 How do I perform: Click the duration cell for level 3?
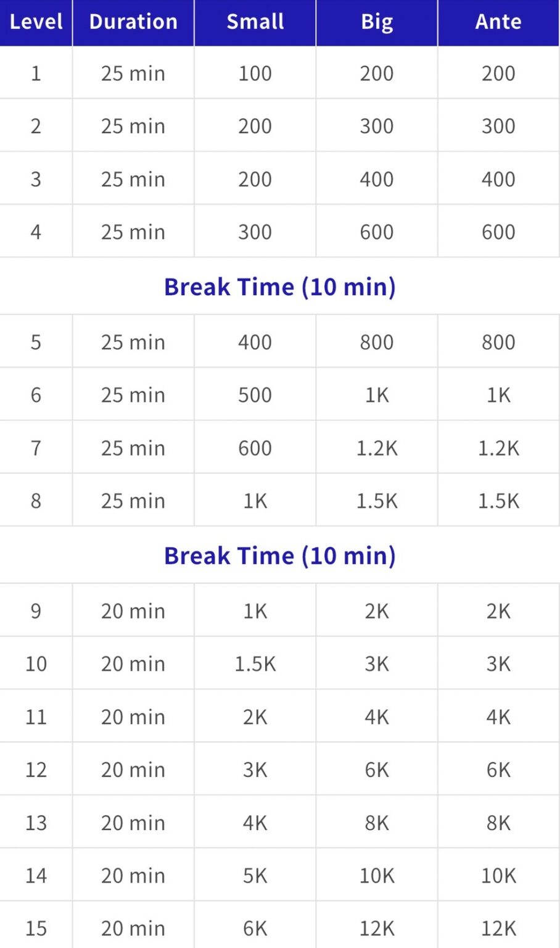click(133, 180)
